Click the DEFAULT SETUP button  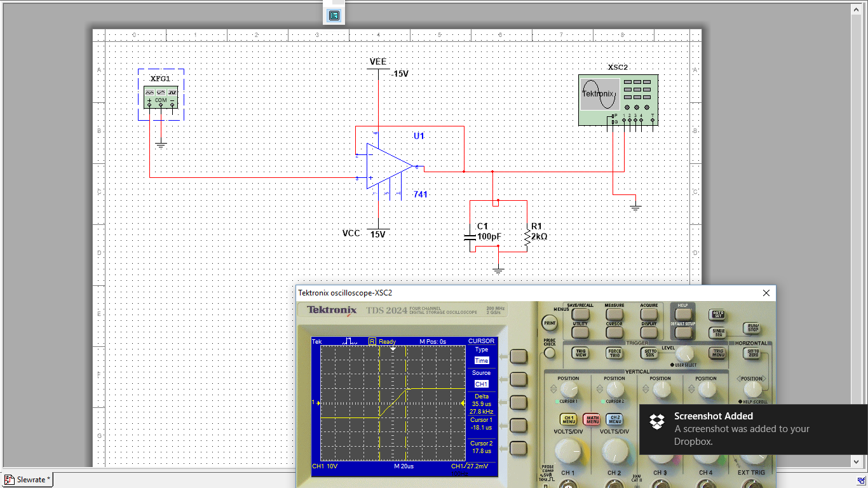[x=682, y=332]
